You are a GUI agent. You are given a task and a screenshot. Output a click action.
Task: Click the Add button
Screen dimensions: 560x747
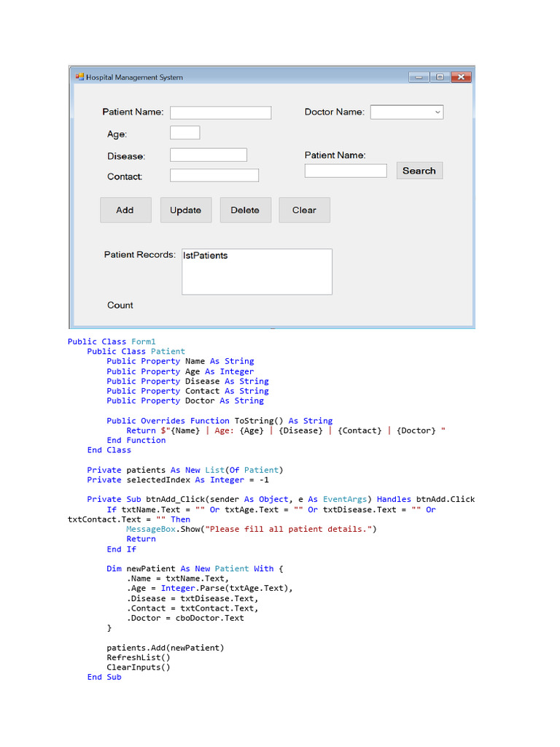click(125, 210)
